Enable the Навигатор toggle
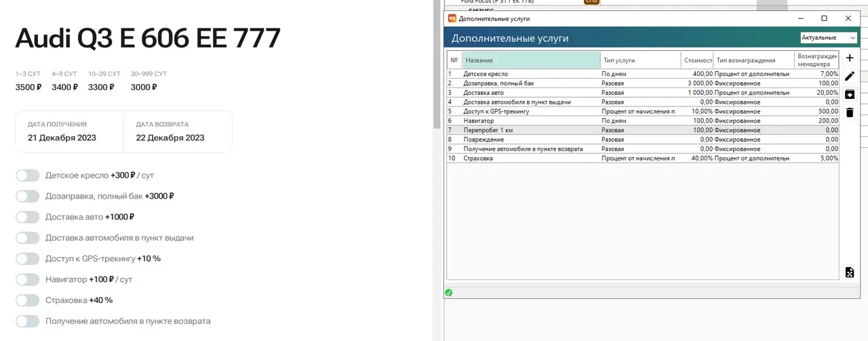Screen dimensions: 868x341 point(28,279)
